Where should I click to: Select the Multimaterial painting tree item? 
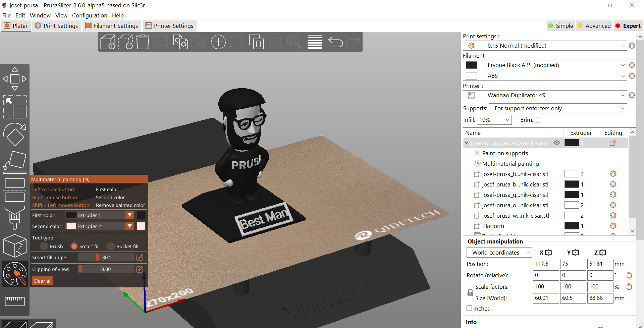(510, 164)
